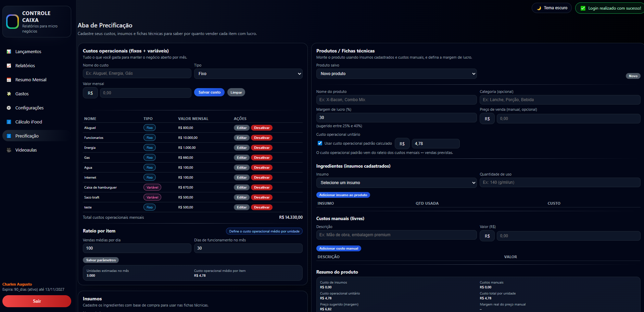
Task: Click the Resumo Mensal calendar icon
Action: click(x=9, y=80)
